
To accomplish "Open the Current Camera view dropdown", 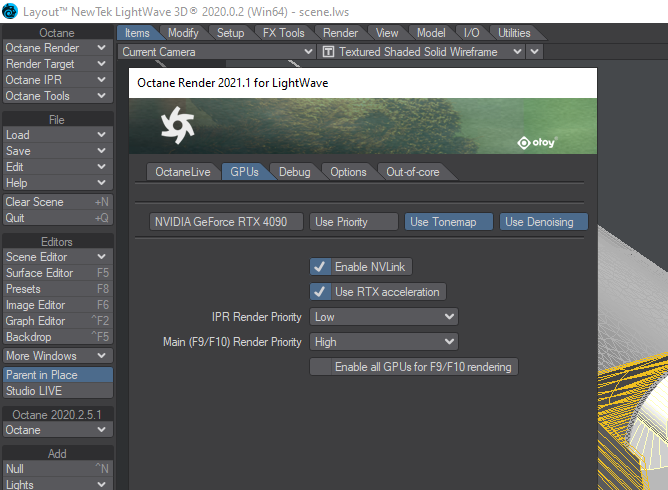I will [x=216, y=52].
